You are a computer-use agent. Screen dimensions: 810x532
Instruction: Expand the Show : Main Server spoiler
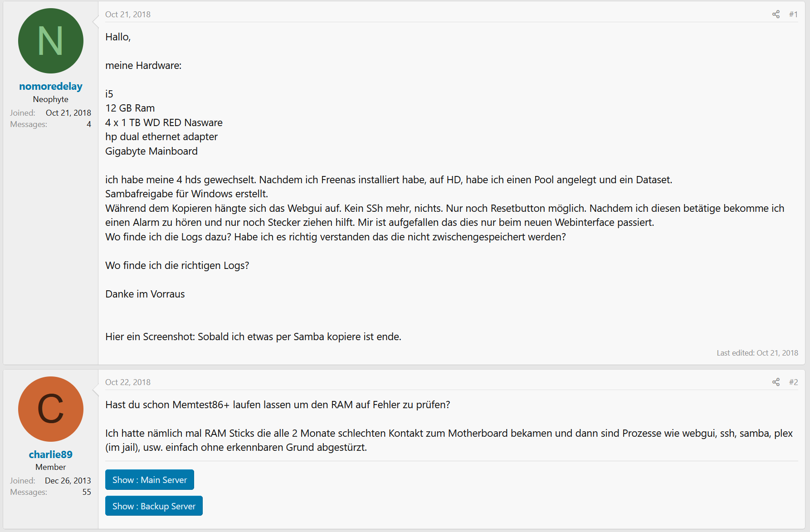[x=150, y=480]
